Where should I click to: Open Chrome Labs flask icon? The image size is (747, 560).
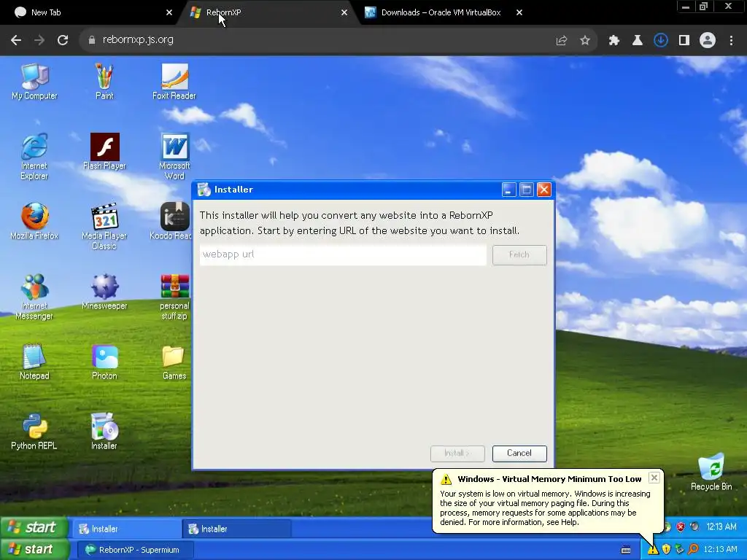click(x=638, y=41)
